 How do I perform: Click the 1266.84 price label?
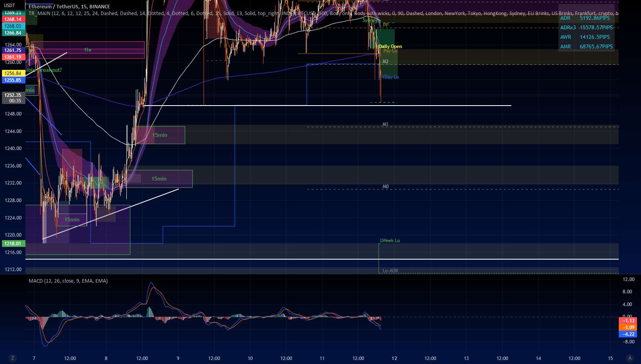pyautogui.click(x=13, y=33)
